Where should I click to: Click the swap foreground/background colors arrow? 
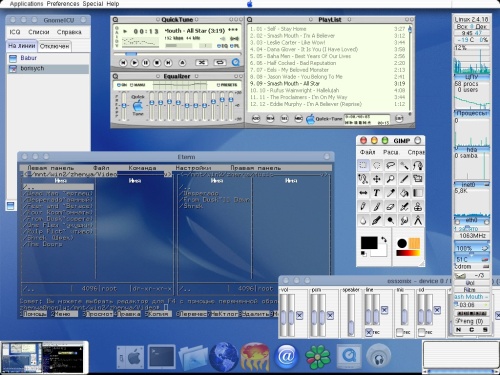pos(384,239)
